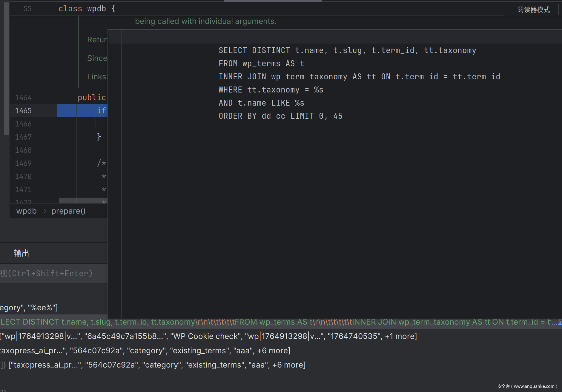Viewport: 562px width, 392px height.
Task: Click the blue view link after truncated SQL
Action: 560,322
